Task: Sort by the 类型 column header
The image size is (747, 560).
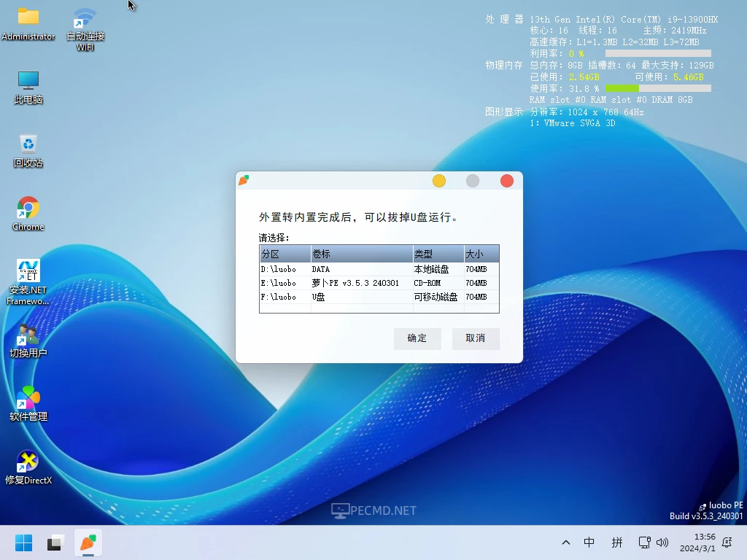Action: 438,254
